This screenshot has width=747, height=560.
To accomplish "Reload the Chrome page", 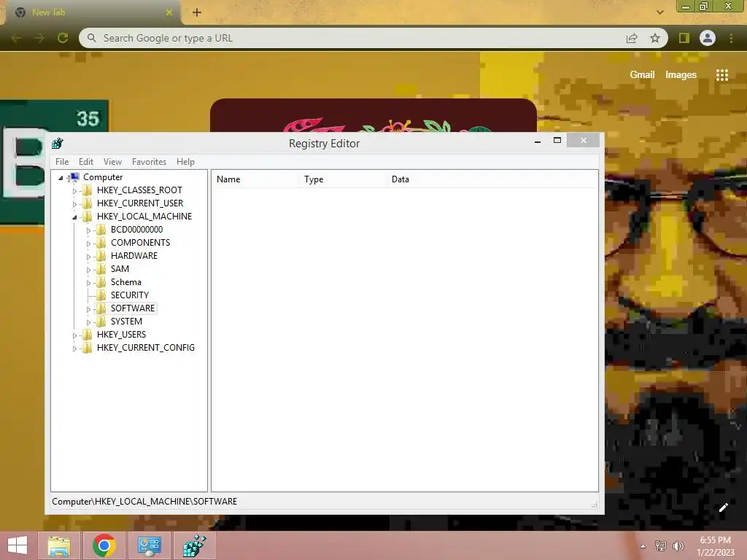I will tap(63, 38).
